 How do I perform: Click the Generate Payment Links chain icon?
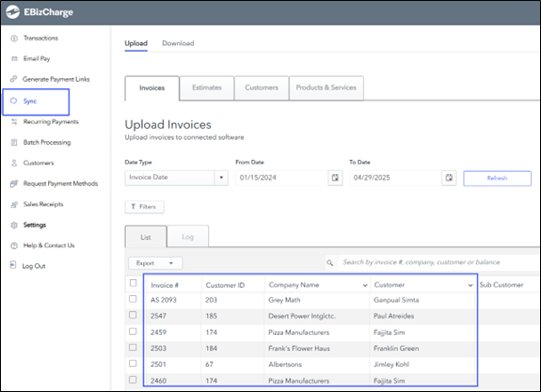coord(13,79)
